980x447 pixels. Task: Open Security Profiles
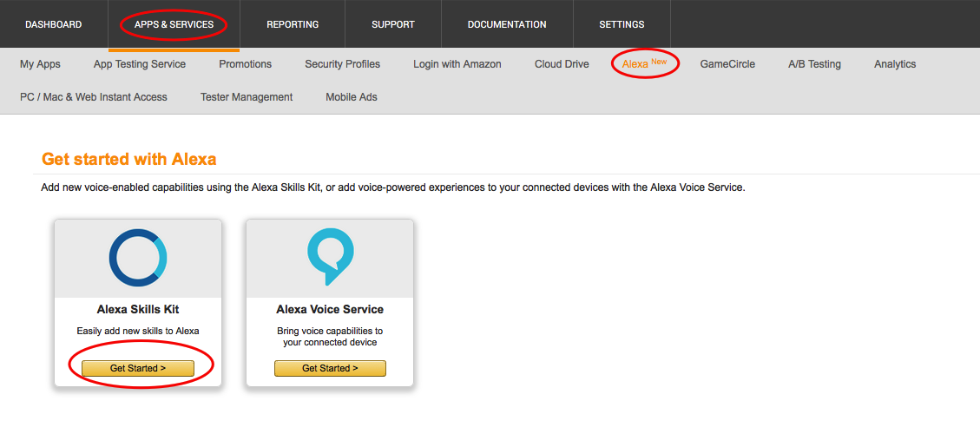point(342,64)
